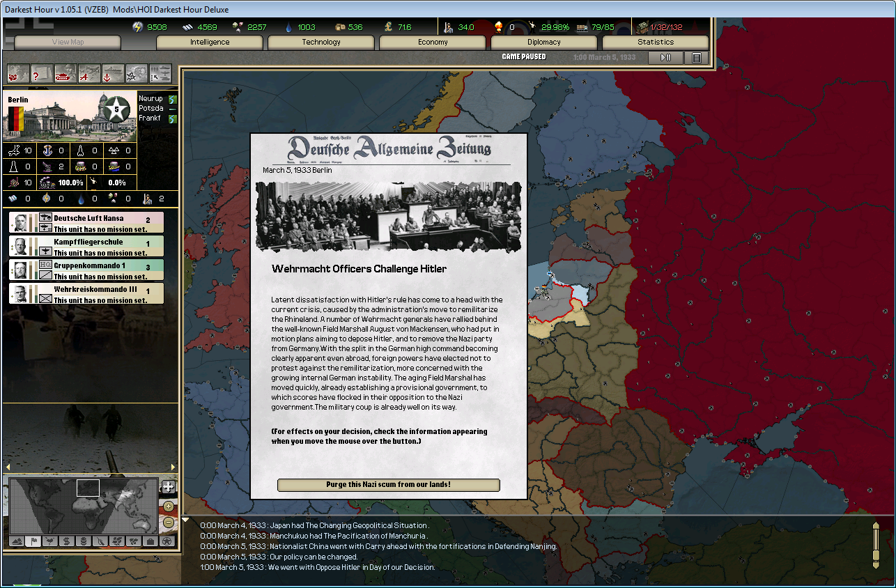Image resolution: width=896 pixels, height=588 pixels.
Task: Switch to the Economy tab
Action: coord(433,42)
